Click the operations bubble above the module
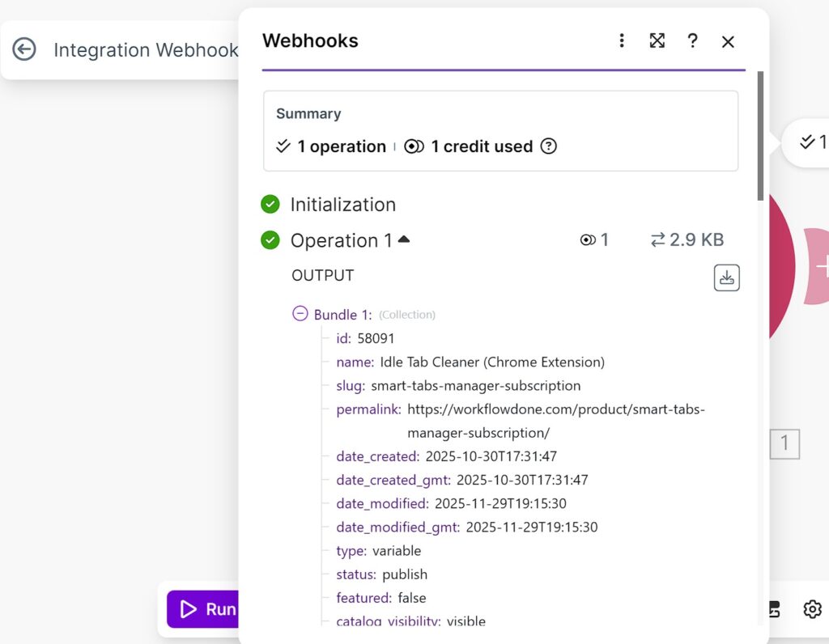 pyautogui.click(x=810, y=142)
